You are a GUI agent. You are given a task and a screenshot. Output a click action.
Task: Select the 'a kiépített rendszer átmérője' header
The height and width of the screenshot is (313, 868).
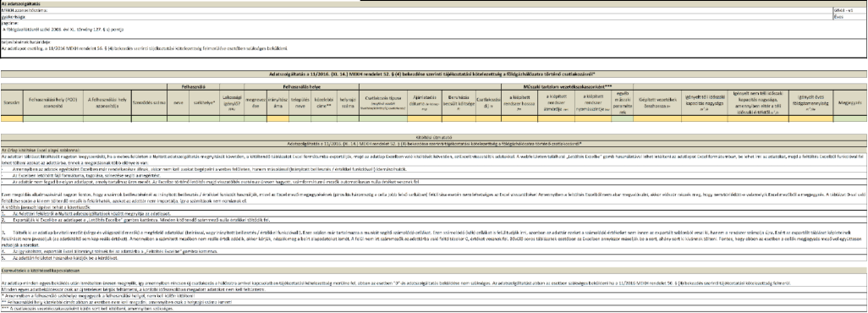556,102
